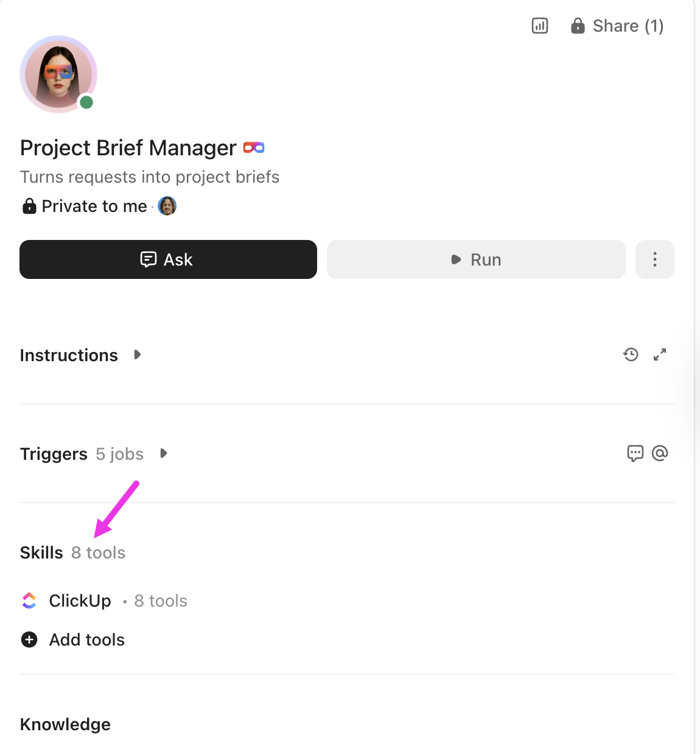
Task: Click the 5 jobs label next to Triggers
Action: (x=119, y=453)
